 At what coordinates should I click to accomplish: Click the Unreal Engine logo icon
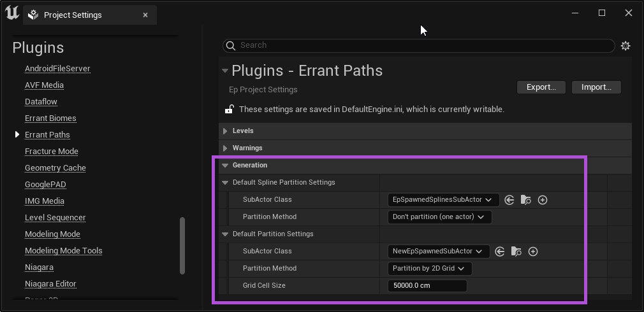click(x=11, y=13)
